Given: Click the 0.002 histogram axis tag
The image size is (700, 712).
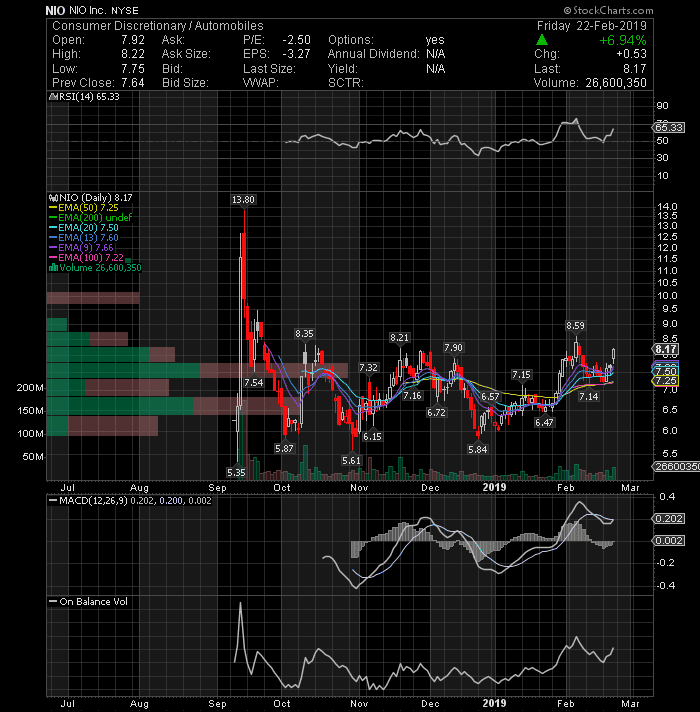Looking at the screenshot, I should [x=670, y=541].
